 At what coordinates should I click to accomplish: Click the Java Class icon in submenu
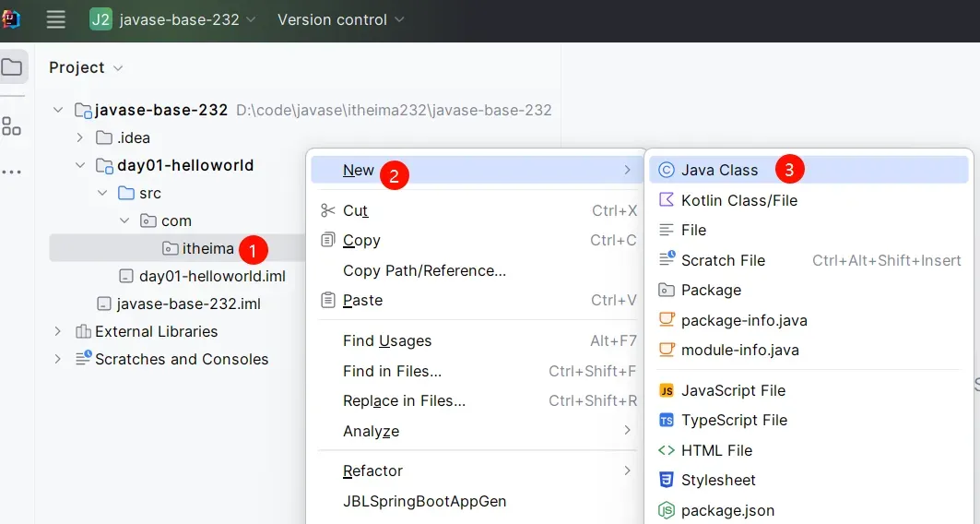click(667, 170)
